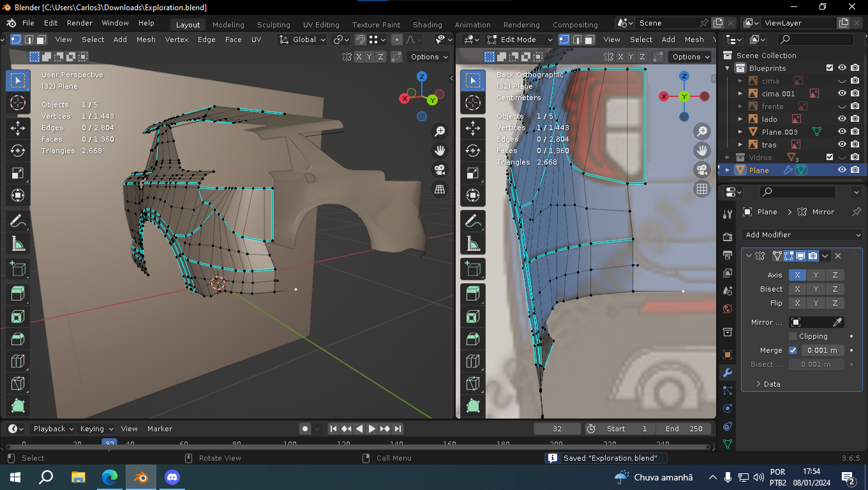Viewport: 868px width, 490px height.
Task: Select the Move tool in left viewport
Action: (18, 127)
